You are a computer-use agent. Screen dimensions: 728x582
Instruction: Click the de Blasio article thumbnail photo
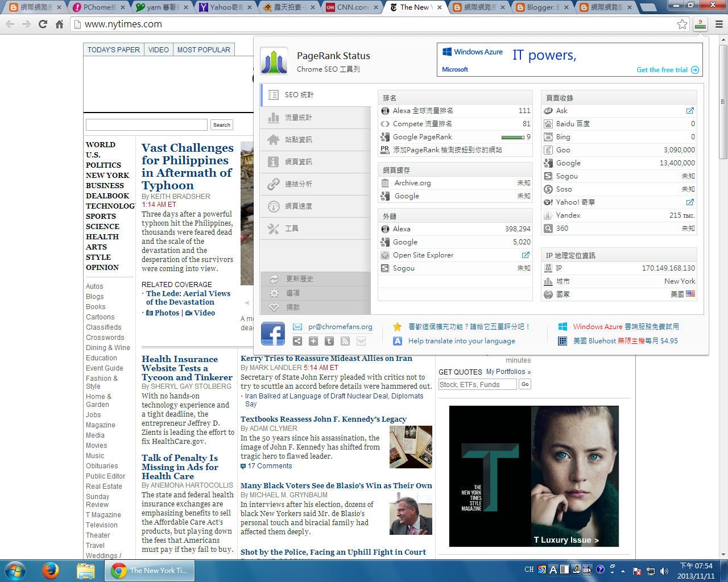click(411, 514)
